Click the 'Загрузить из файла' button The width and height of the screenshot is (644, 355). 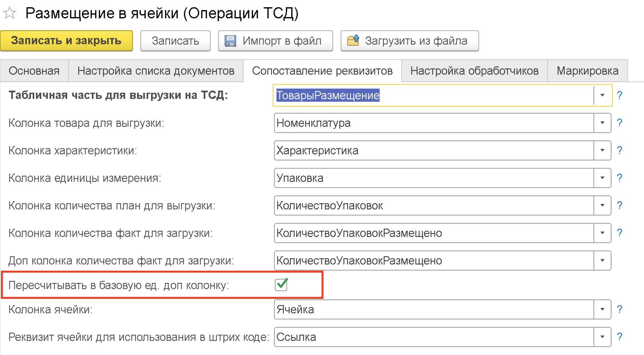pyautogui.click(x=409, y=41)
